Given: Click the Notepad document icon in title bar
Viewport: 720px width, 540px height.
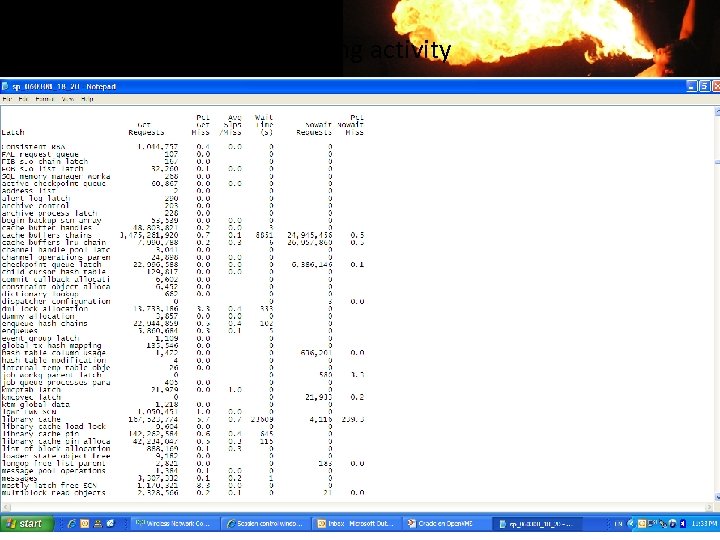Looking at the screenshot, I should click(x=5, y=86).
